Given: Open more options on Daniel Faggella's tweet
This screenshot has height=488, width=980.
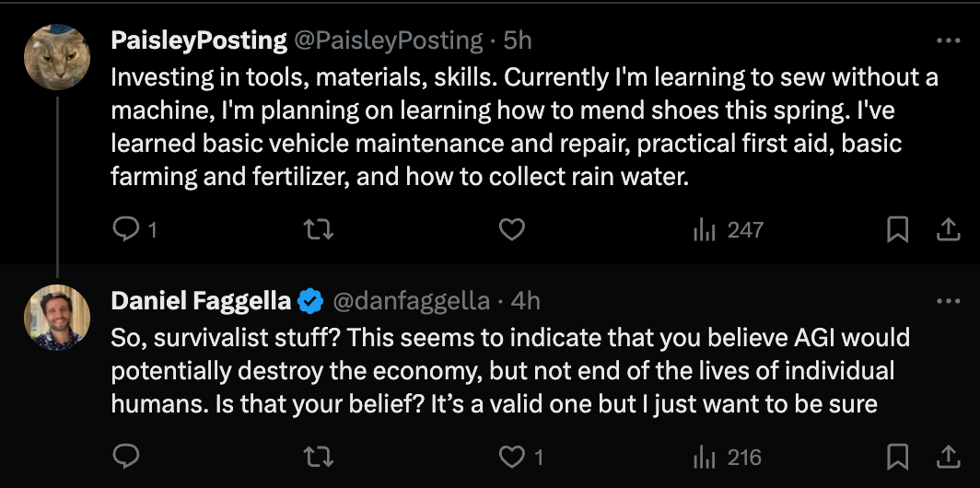Looking at the screenshot, I should pyautogui.click(x=948, y=301).
